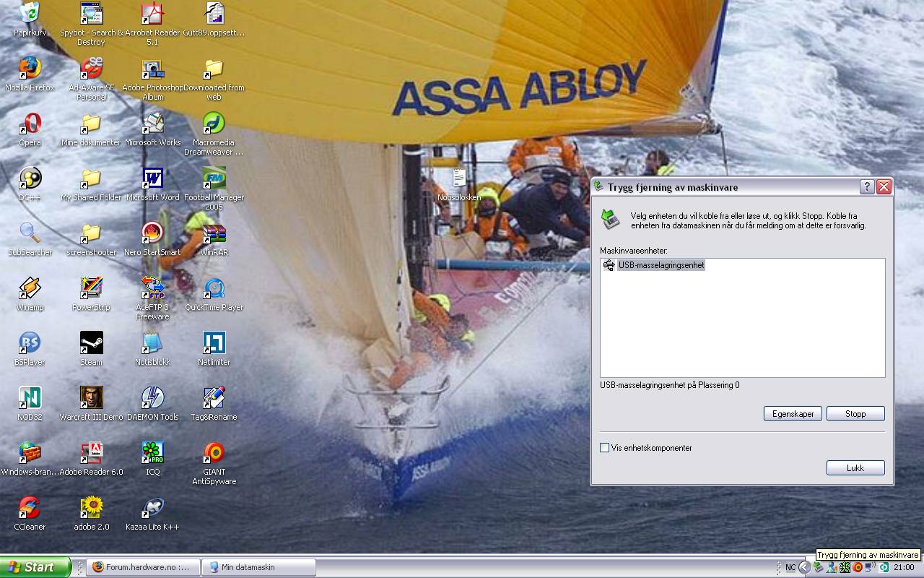Open the Start menu
924x578 pixels.
[35, 567]
